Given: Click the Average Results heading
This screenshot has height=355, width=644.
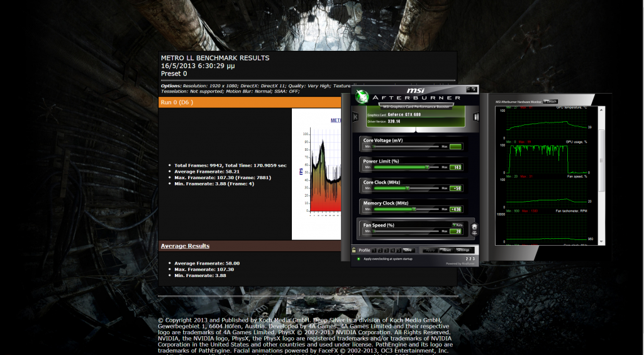Looking at the screenshot, I should (x=185, y=246).
